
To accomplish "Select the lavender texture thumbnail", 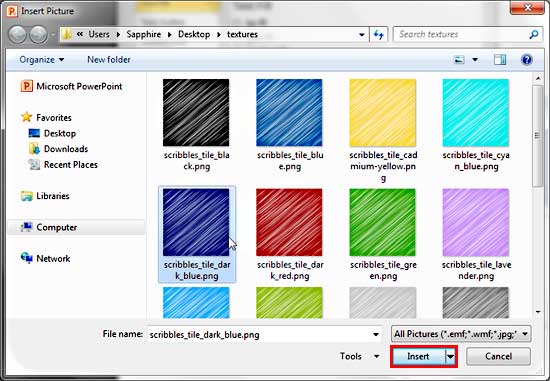I will click(476, 222).
